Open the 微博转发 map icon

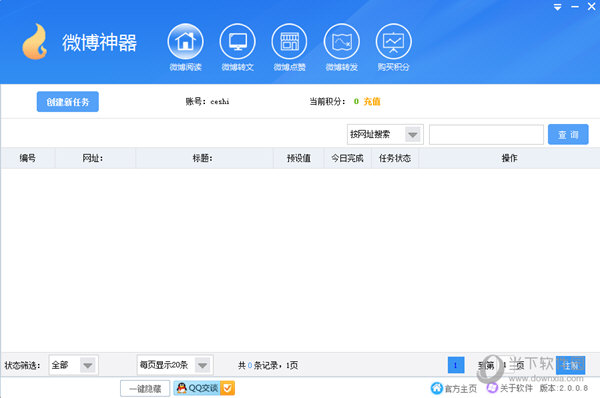point(341,42)
